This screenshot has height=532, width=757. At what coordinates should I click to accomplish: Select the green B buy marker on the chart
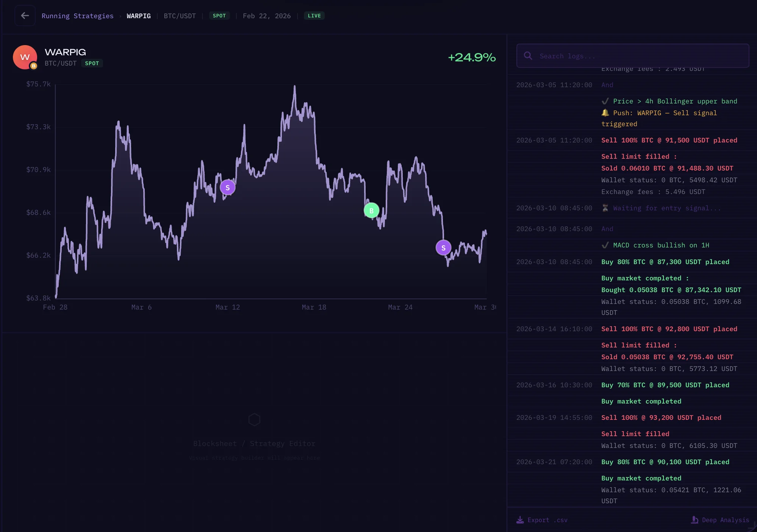coord(371,210)
